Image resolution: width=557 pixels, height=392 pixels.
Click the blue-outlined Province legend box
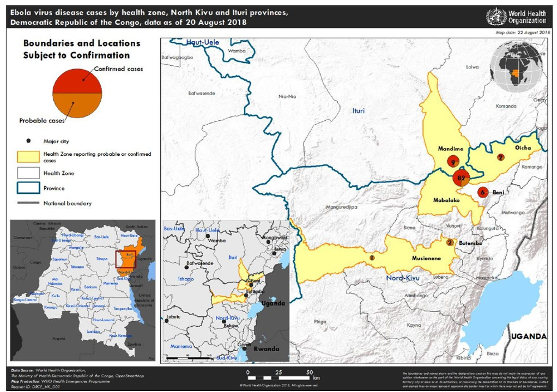28,188
